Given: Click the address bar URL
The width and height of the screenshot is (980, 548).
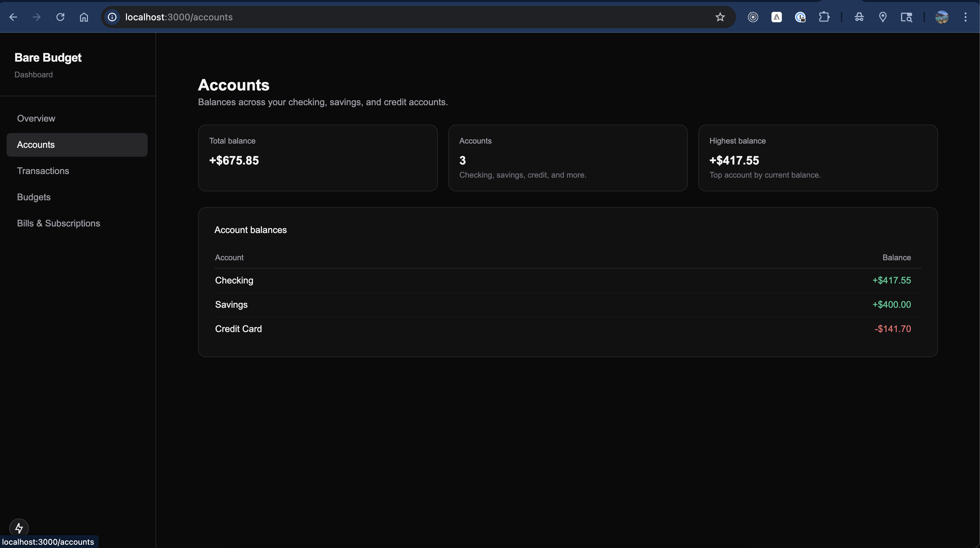Looking at the screenshot, I should (179, 17).
